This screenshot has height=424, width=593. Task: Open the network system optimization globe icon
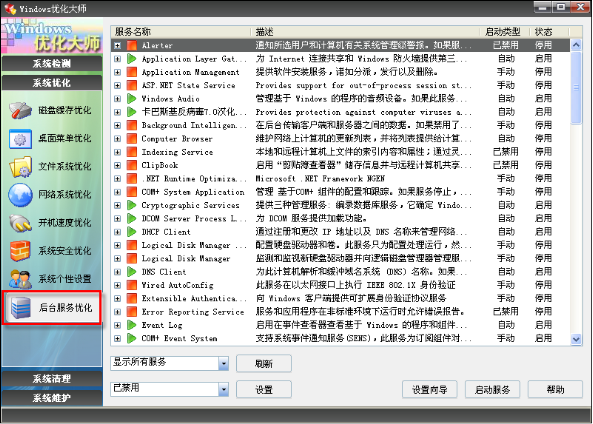pos(20,194)
